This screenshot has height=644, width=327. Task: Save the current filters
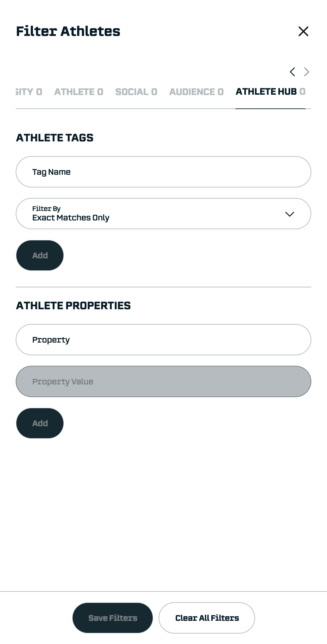coord(112,618)
